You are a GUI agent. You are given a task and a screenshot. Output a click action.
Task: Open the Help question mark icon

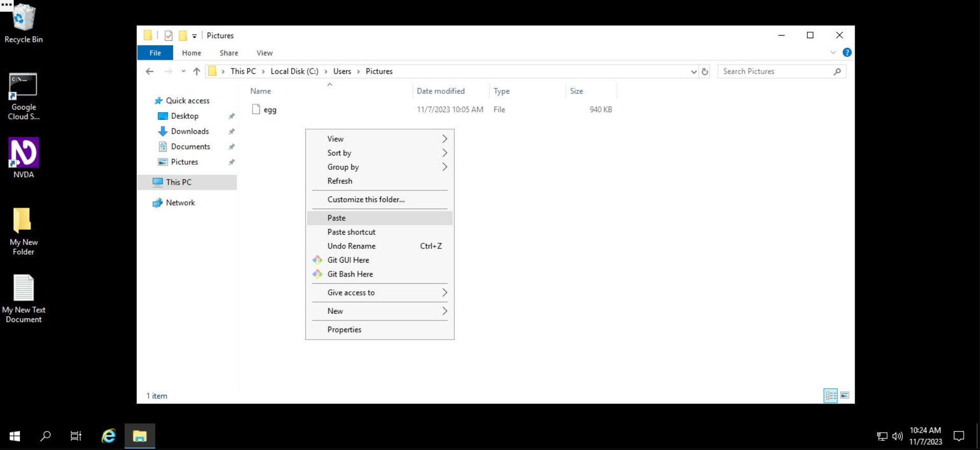click(847, 53)
